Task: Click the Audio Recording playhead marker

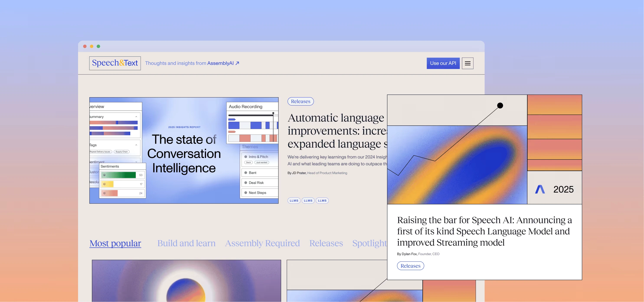Action: 273,113
